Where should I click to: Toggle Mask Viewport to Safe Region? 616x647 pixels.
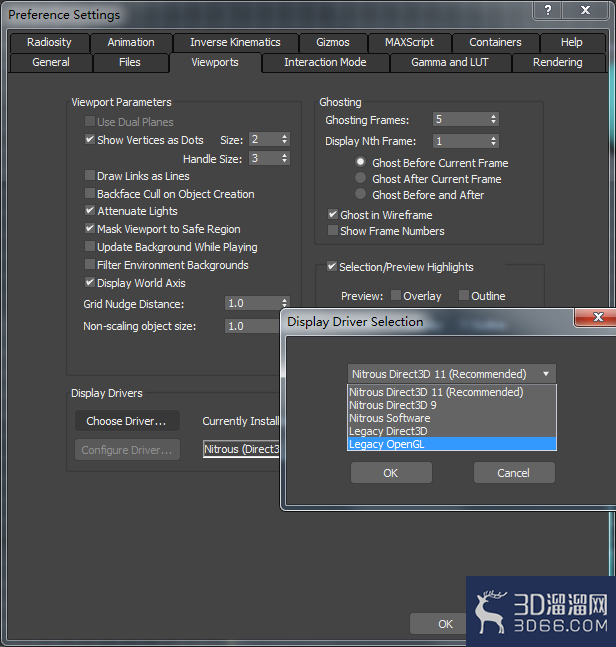[x=90, y=228]
